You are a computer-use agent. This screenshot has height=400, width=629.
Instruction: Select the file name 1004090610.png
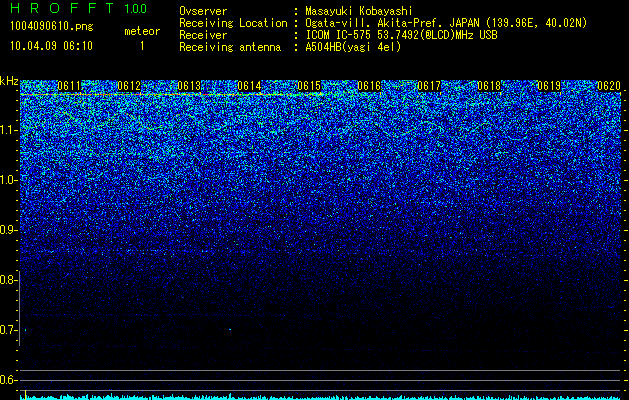(x=51, y=27)
